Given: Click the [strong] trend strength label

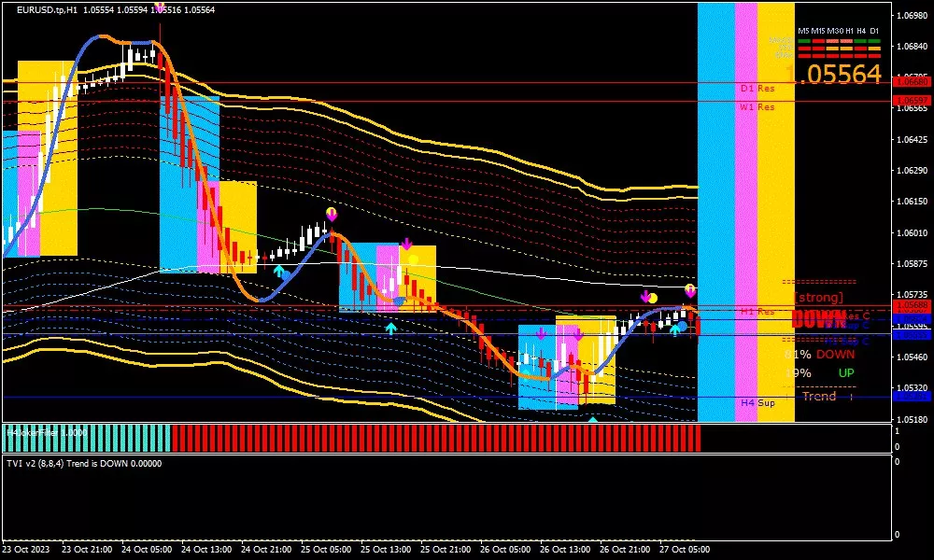Looking at the screenshot, I should pos(819,297).
